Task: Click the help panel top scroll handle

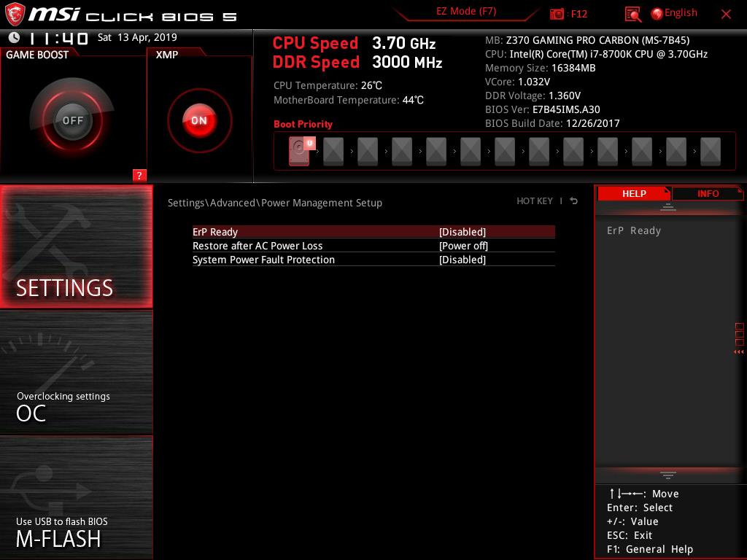Action: click(x=668, y=207)
